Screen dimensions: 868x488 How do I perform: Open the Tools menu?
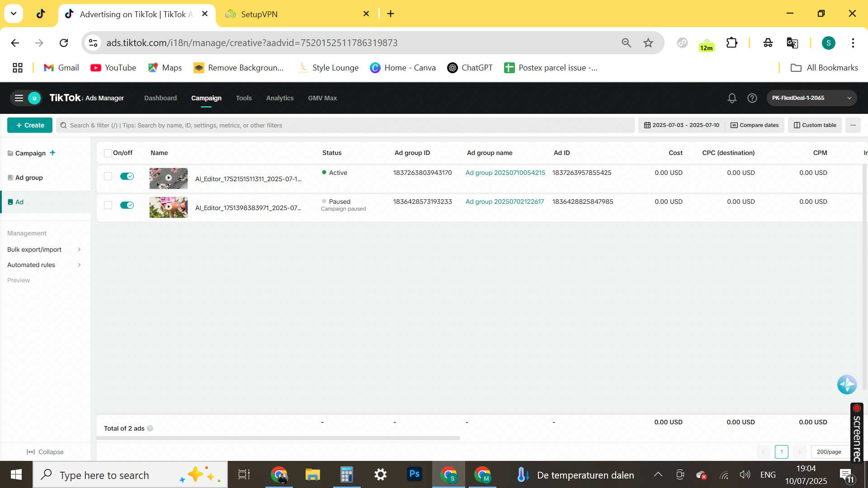pos(244,98)
